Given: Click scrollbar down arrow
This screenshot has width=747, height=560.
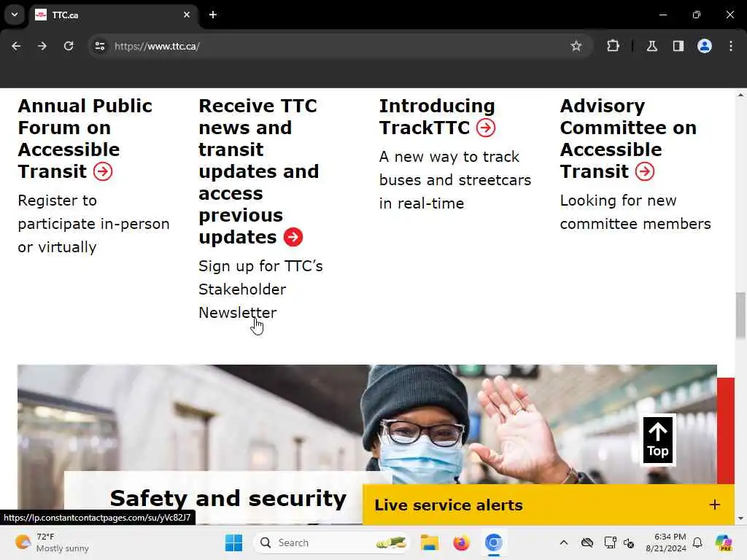Looking at the screenshot, I should pos(740,518).
